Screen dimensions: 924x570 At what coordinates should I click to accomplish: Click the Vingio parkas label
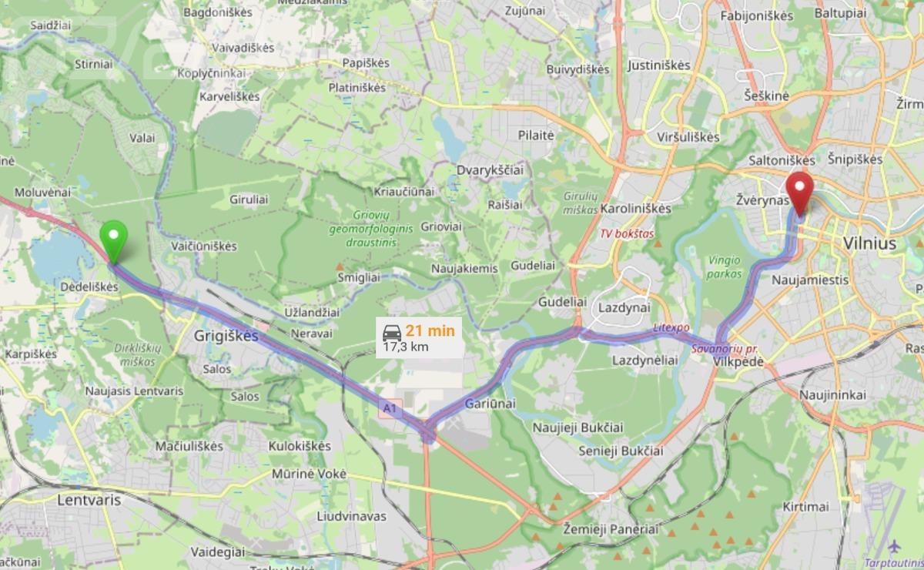(725, 267)
